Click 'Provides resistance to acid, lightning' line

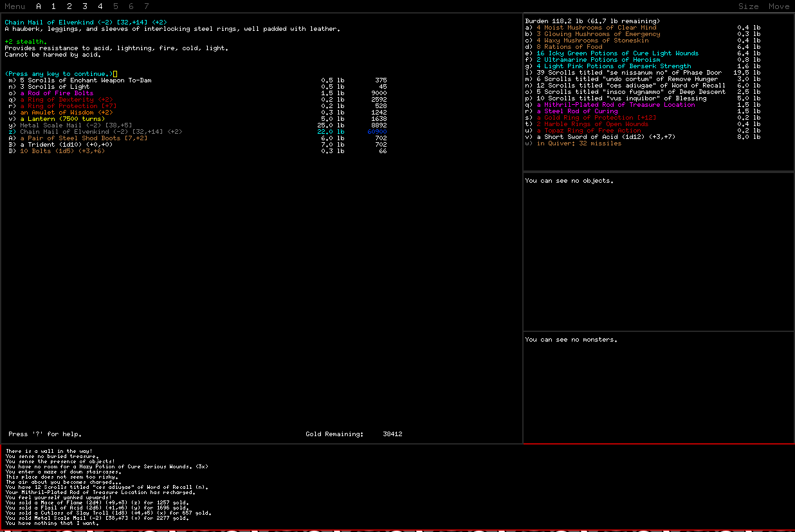116,48
